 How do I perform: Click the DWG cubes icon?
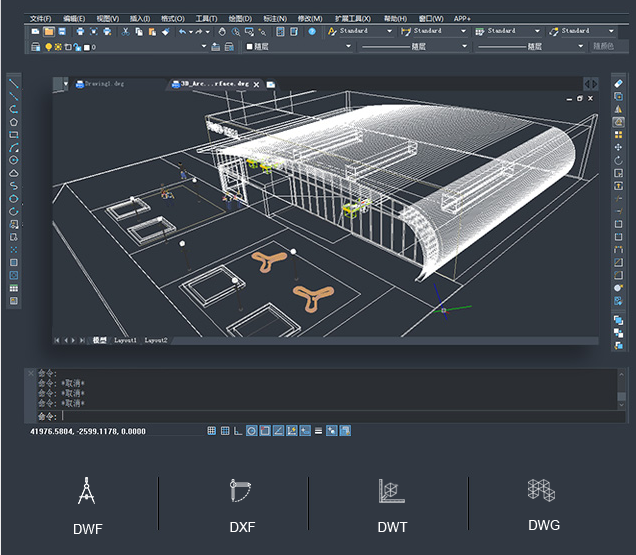542,490
